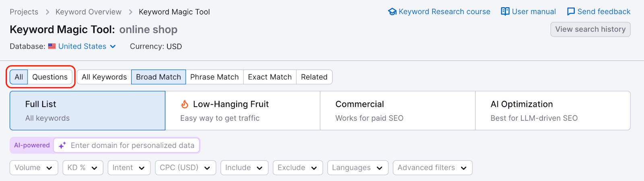Image resolution: width=644 pixels, height=181 pixels.
Task: Click the AI sparkle icon in domain field
Action: coord(62,146)
